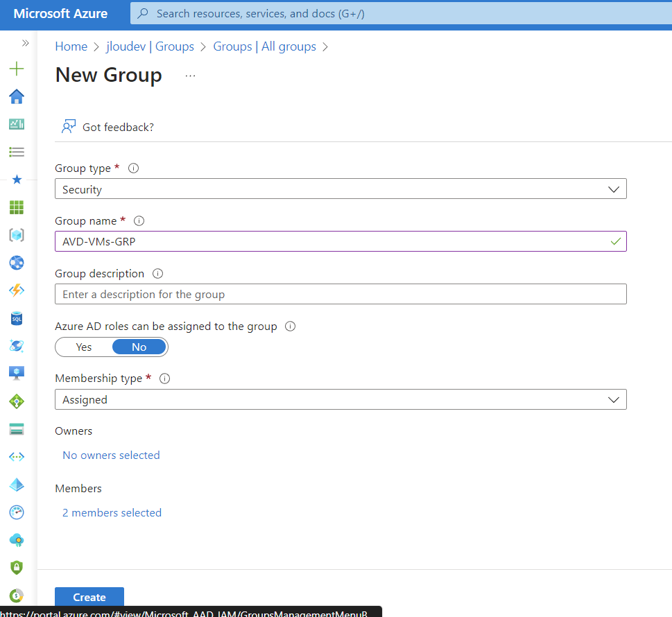The image size is (672, 617).
Task: Open the No owners selected link
Action: [x=111, y=455]
